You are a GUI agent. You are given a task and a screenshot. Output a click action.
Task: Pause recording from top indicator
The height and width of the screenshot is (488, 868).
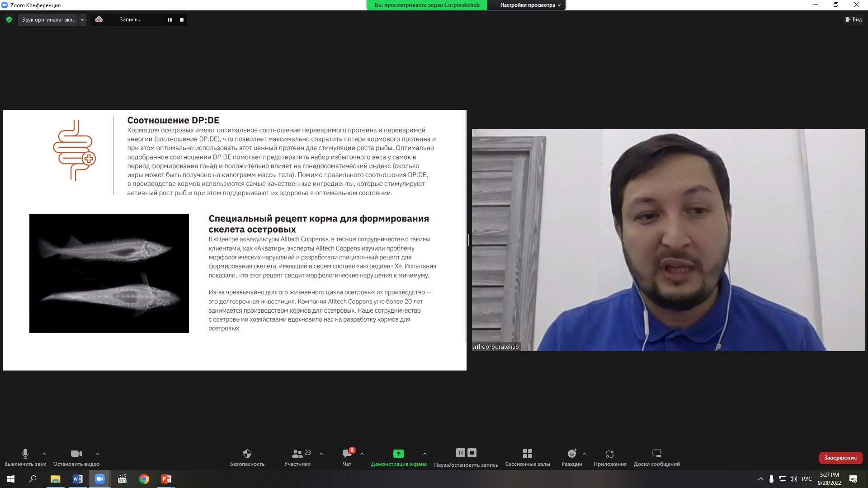pyautogui.click(x=170, y=19)
